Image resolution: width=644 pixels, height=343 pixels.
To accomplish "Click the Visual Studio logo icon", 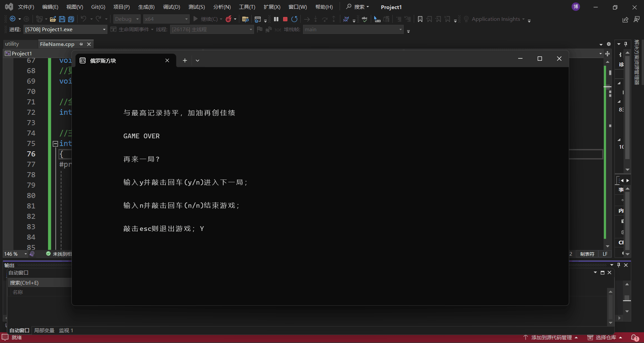I will [9, 7].
